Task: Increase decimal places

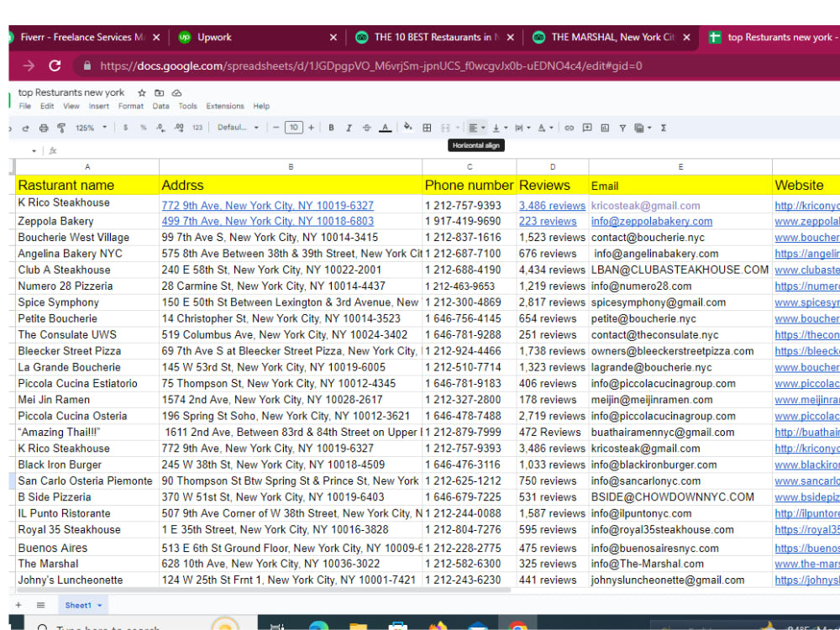Action: 179,128
